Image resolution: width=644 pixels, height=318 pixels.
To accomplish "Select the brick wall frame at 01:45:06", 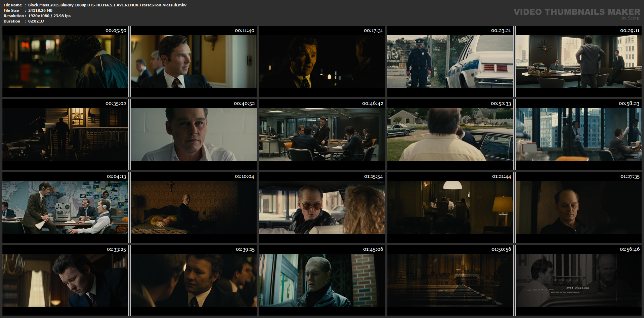I will coord(322,280).
